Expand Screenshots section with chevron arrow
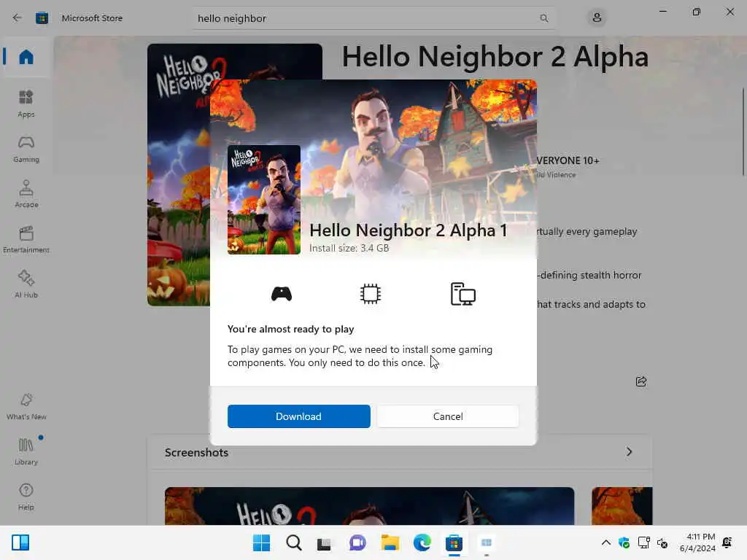 pyautogui.click(x=630, y=452)
